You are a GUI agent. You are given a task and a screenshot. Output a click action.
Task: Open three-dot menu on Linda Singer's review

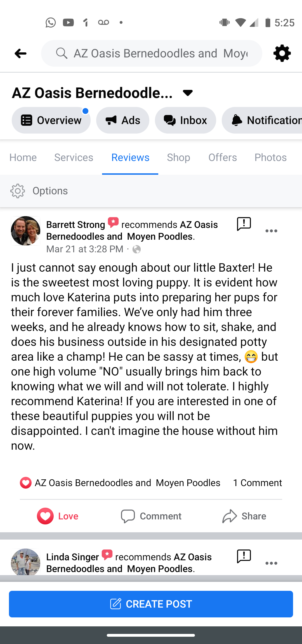pos(271,563)
